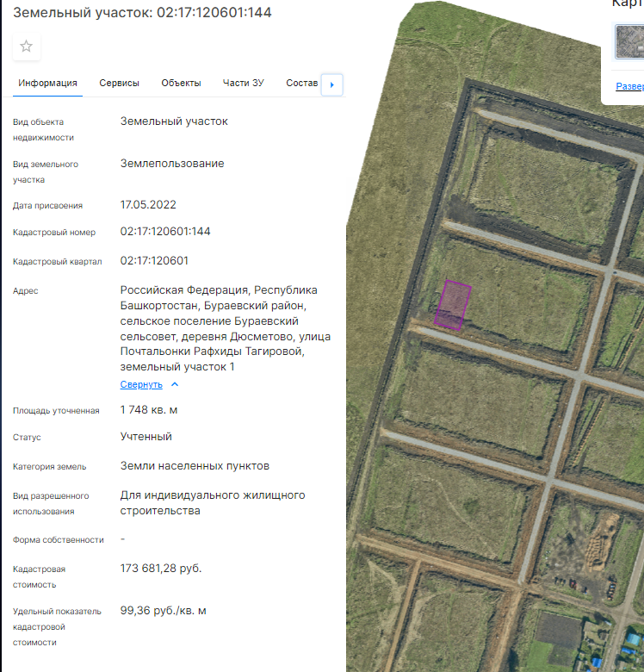Select satellite basemap thumbnail
The image size is (644, 672).
tap(629, 41)
